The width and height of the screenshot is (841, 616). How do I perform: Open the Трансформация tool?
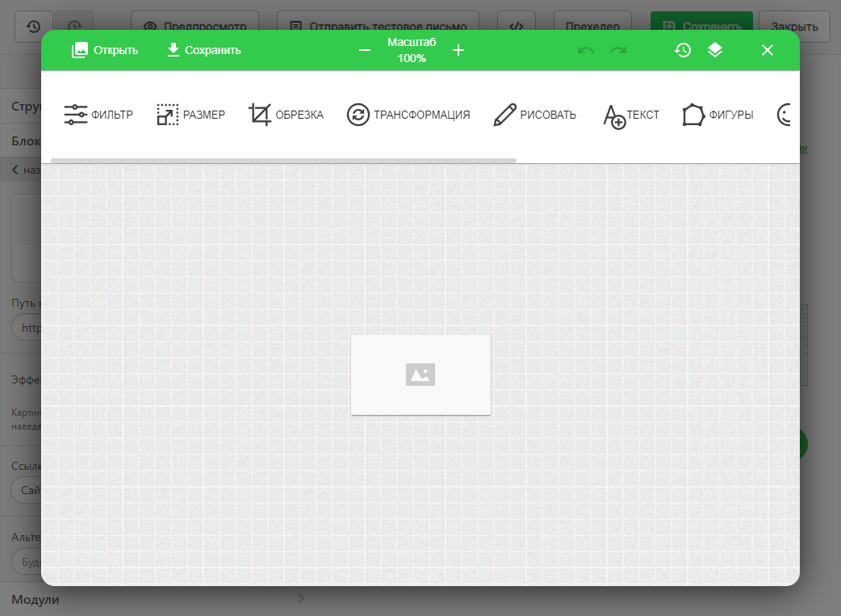[408, 115]
